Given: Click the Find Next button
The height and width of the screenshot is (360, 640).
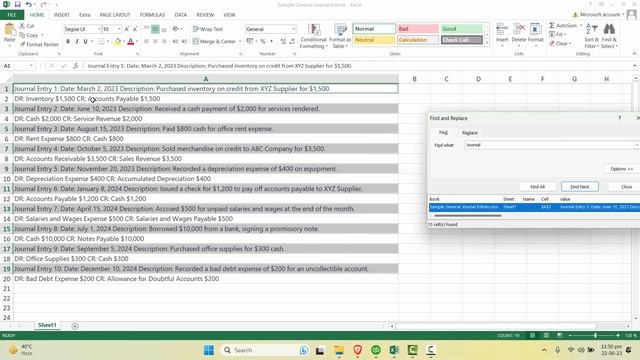Looking at the screenshot, I should pos(580,187).
